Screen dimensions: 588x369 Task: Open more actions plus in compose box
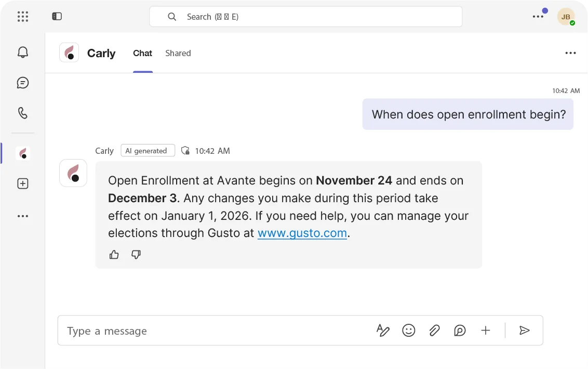[x=486, y=331]
